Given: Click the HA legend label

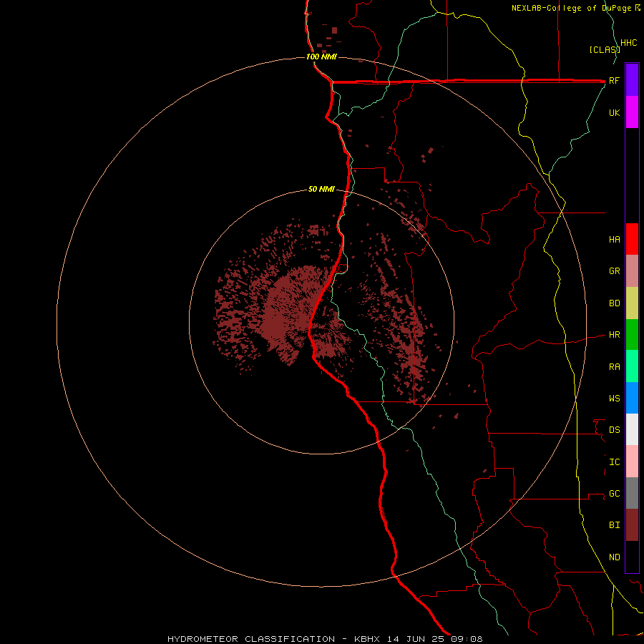Looking at the screenshot, I should 615,239.
